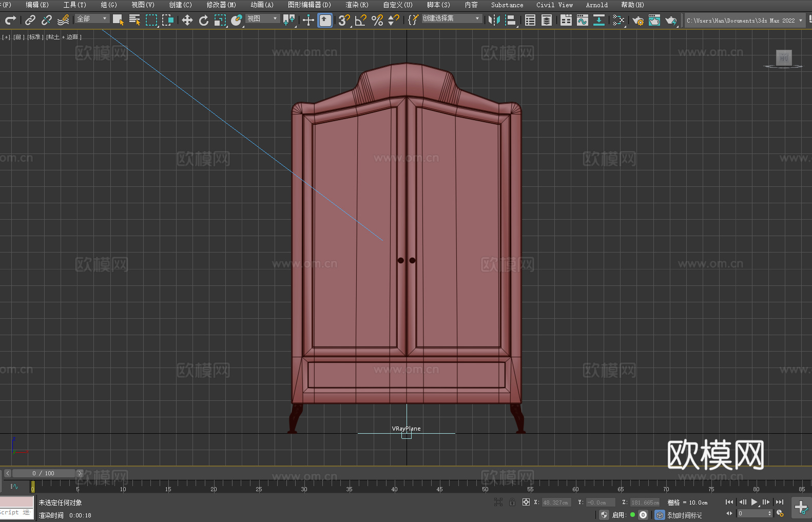The image size is (812, 522).
Task: Activate the Select and Scale tool
Action: (x=220, y=20)
